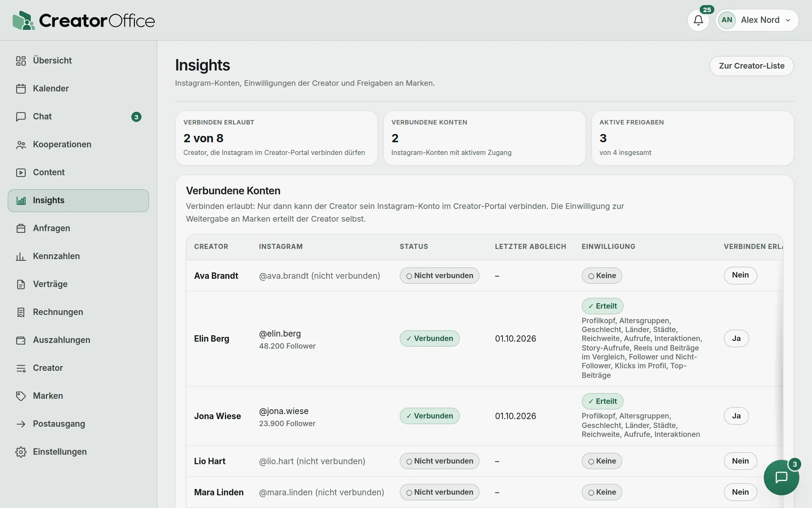Open Kooperationen section
812x508 pixels.
click(78, 144)
